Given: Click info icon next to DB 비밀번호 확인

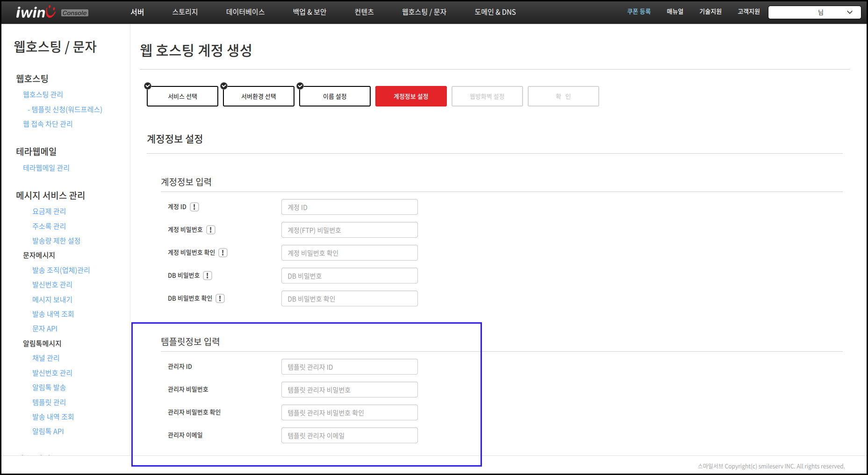Looking at the screenshot, I should tap(220, 298).
